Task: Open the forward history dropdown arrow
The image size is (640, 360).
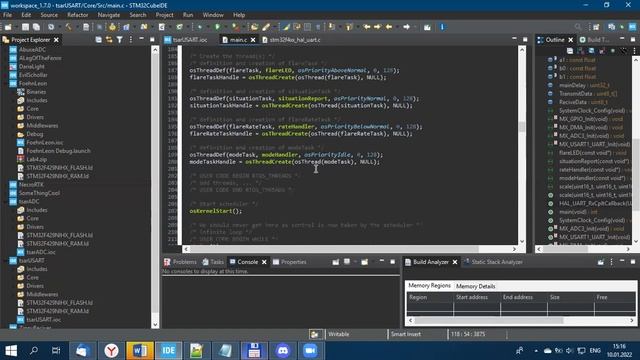Action: 414,27
